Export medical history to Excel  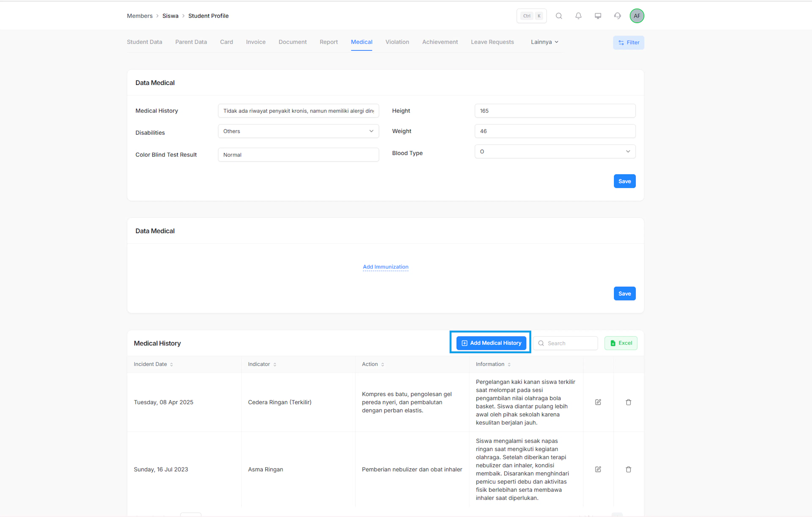[620, 343]
